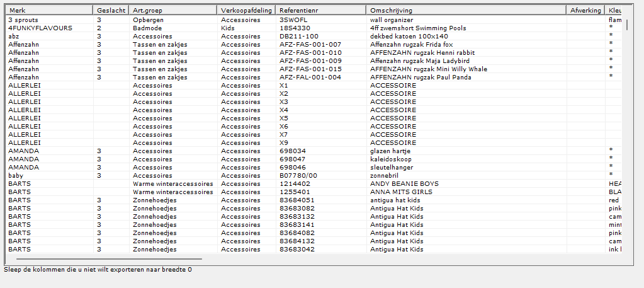The image size is (644, 288).
Task: Click the kaleidoskoop description
Action: pos(390,159)
